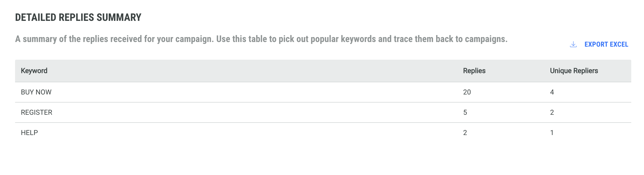Export the replies table to Excel

pyautogui.click(x=606, y=44)
